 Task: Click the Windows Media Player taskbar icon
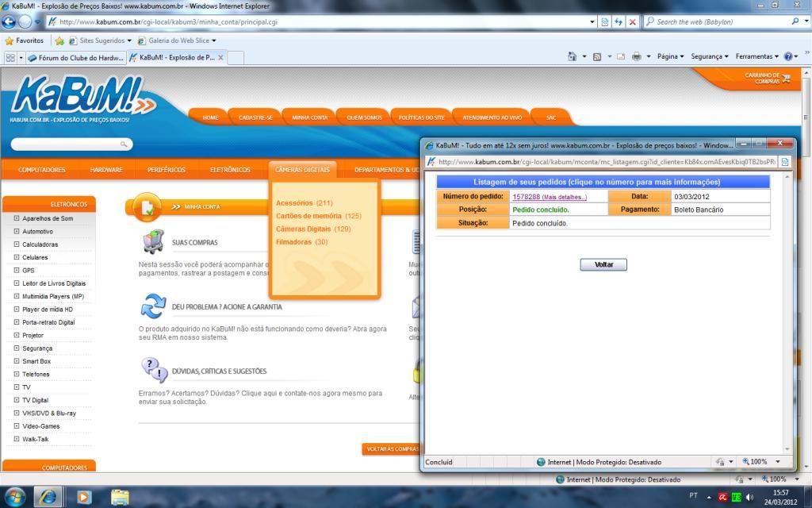click(x=84, y=497)
